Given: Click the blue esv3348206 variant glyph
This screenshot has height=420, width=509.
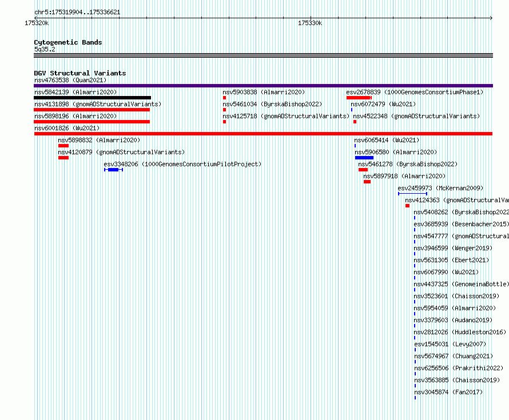Looking at the screenshot, I should [113, 170].
